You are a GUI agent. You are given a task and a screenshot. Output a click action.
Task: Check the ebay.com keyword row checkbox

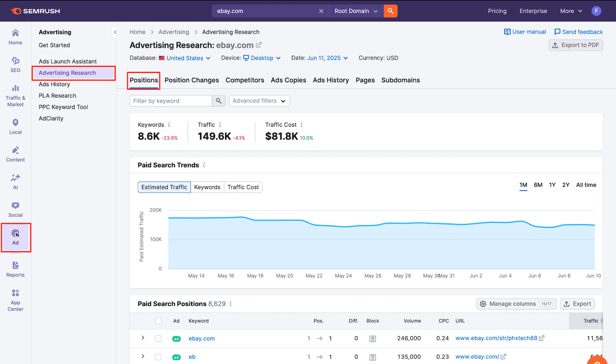(x=158, y=338)
